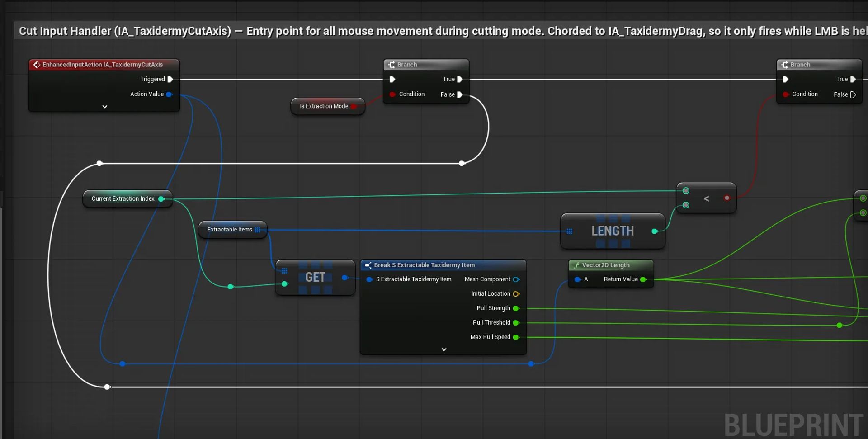868x439 pixels.
Task: Click the Initial Location output pin
Action: [516, 294]
